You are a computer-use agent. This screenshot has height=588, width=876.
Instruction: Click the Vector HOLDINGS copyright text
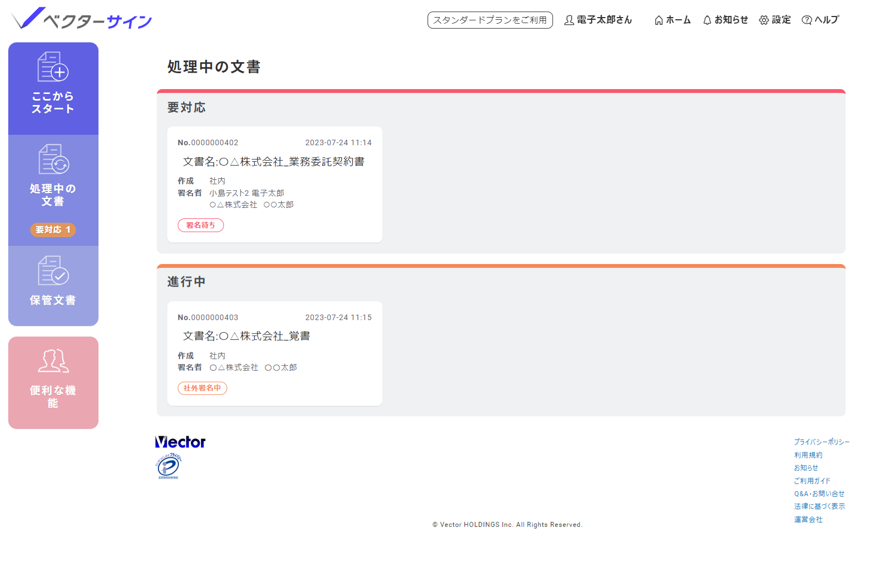click(507, 525)
